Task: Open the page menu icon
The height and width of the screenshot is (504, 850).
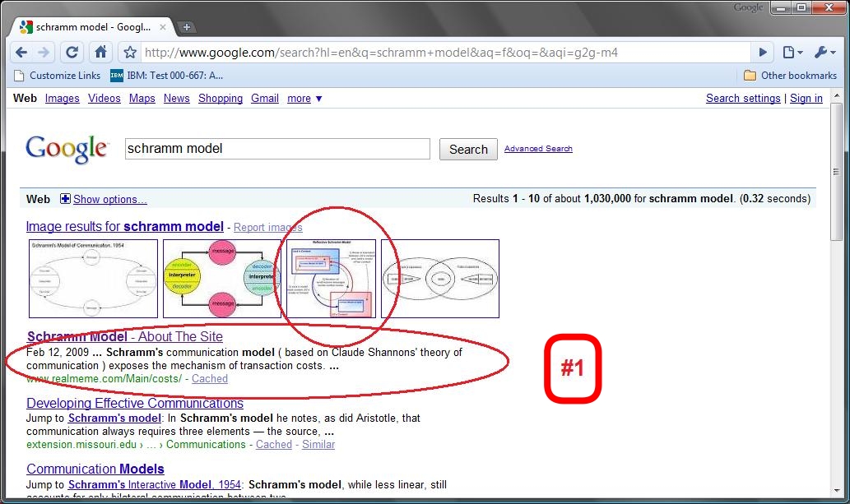Action: click(792, 52)
